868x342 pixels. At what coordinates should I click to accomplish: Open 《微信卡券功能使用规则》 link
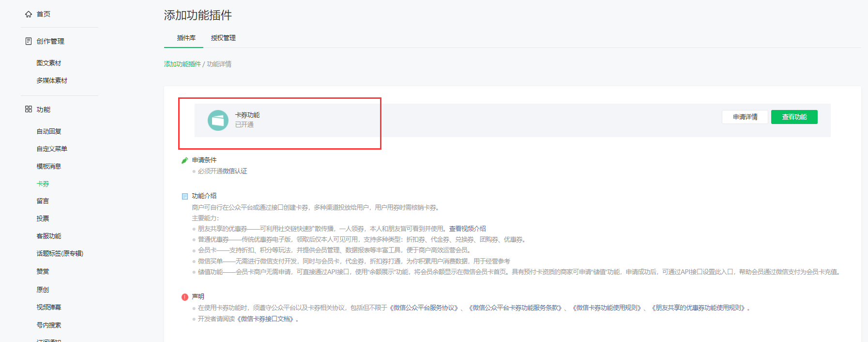608,308
